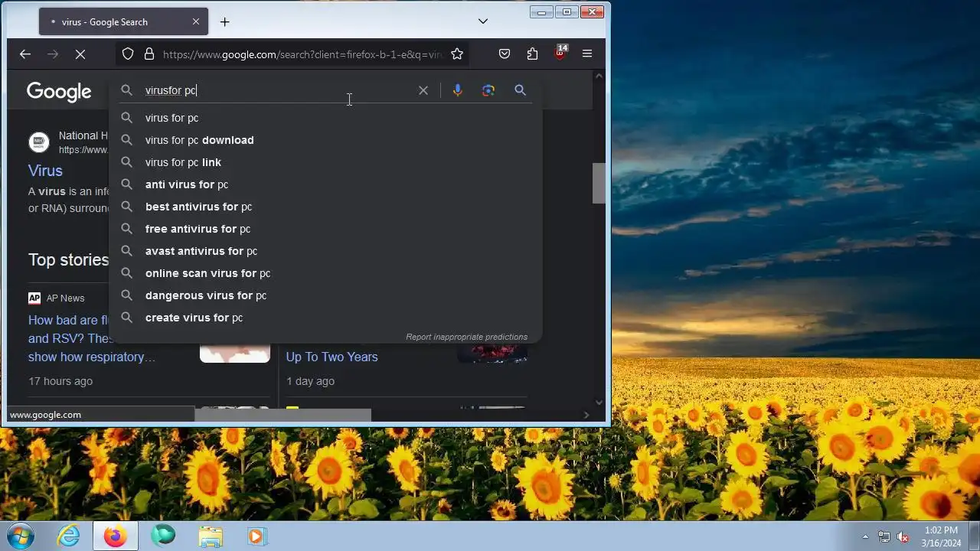Viewport: 980px width, 551px height.
Task: Choose suggestion 'free antivirus for pc'
Action: 325,229
